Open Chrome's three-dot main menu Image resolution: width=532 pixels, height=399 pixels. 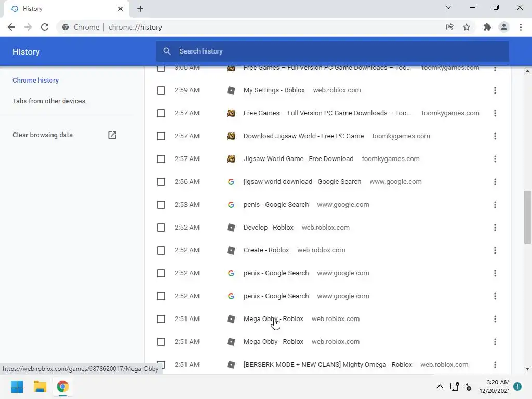(521, 27)
